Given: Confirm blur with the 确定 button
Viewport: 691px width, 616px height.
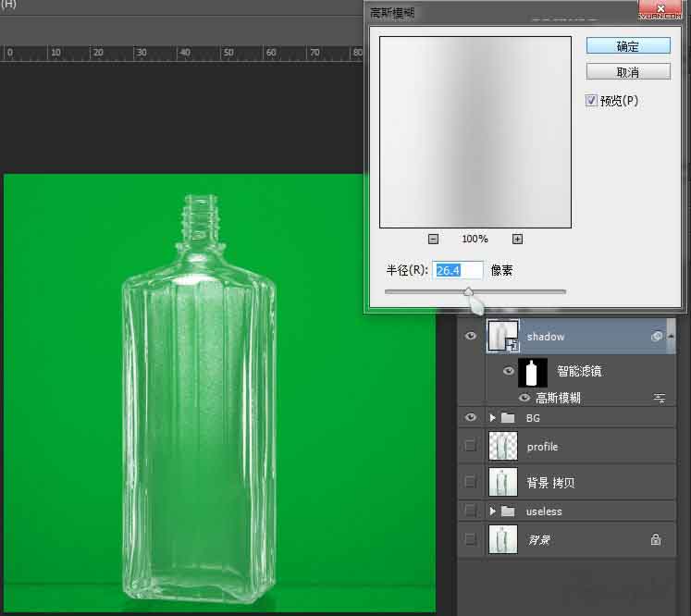Looking at the screenshot, I should (x=628, y=46).
